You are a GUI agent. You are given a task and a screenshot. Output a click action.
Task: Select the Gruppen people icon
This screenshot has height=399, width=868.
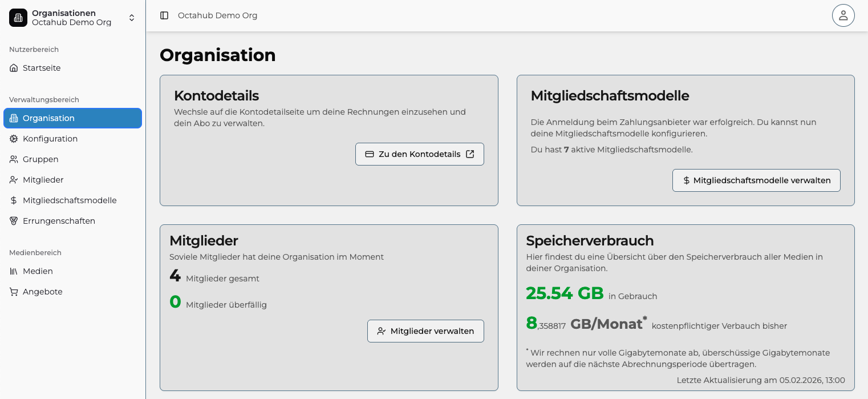pyautogui.click(x=13, y=159)
